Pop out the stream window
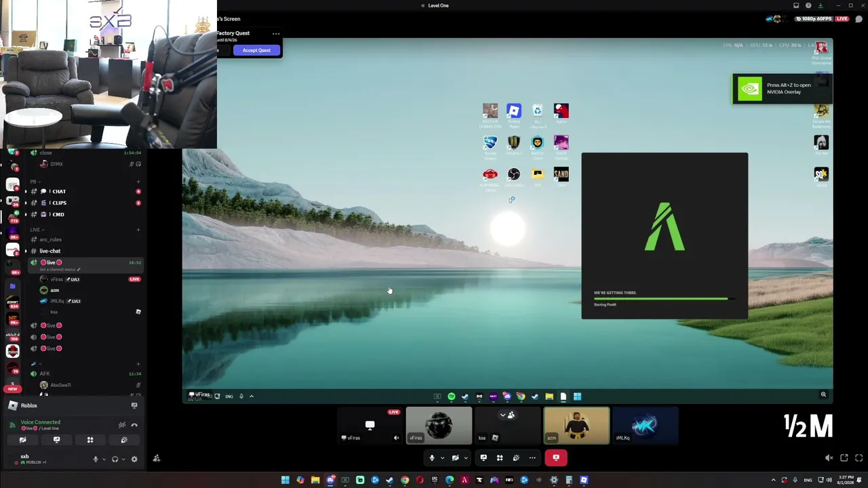This screenshot has height=488, width=868. point(844,458)
